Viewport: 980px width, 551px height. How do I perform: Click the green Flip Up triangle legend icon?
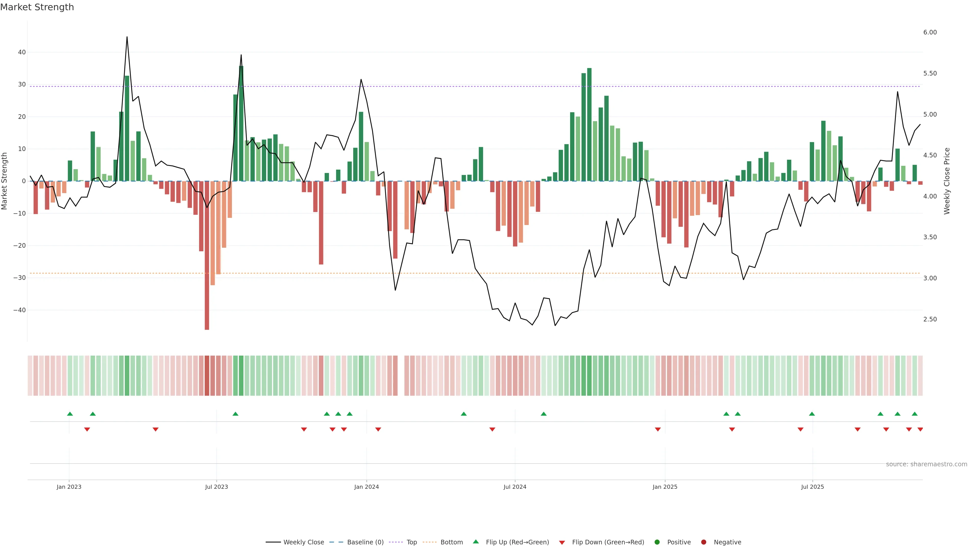475,542
